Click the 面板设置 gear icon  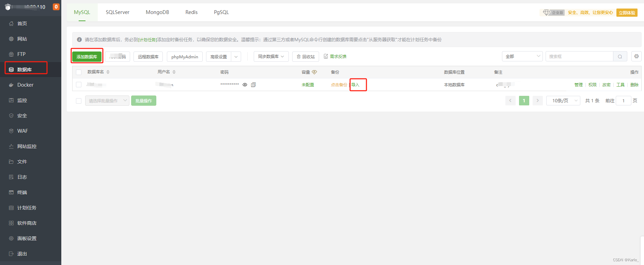11,238
